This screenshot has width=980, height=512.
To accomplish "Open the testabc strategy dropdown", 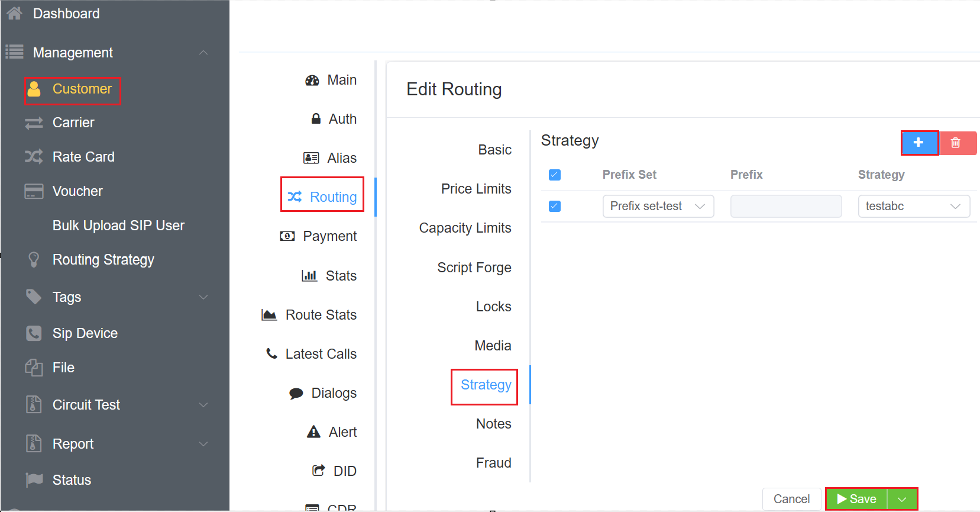I will [x=913, y=206].
